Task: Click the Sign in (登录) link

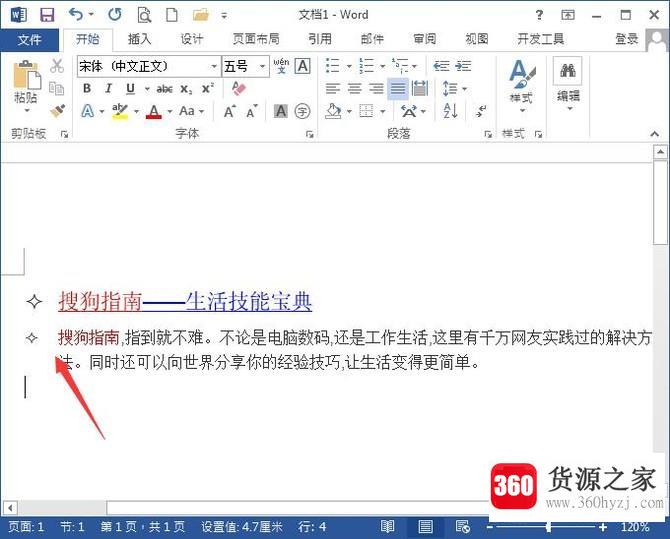Action: coord(627,39)
